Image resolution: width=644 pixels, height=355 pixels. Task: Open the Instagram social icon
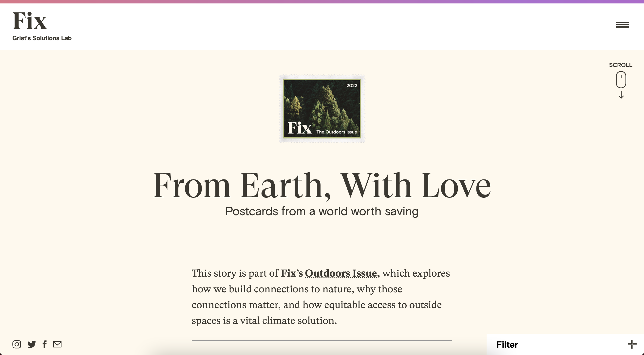[x=17, y=344]
